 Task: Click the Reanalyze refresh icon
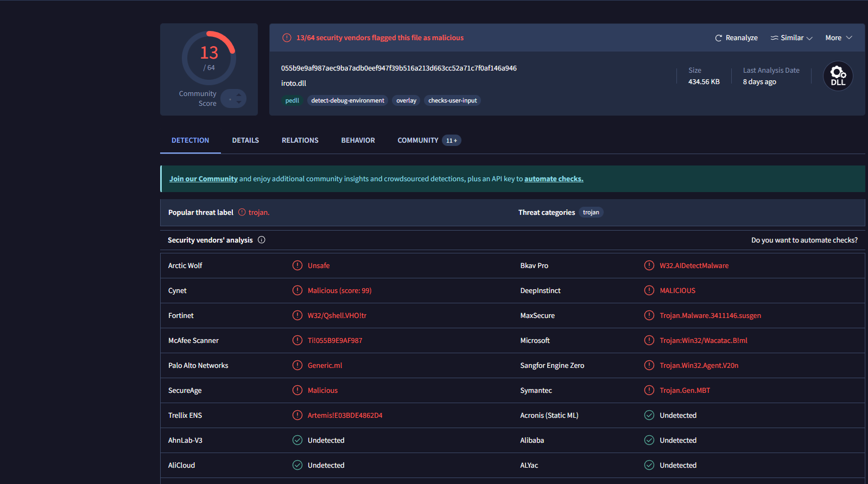pos(718,38)
